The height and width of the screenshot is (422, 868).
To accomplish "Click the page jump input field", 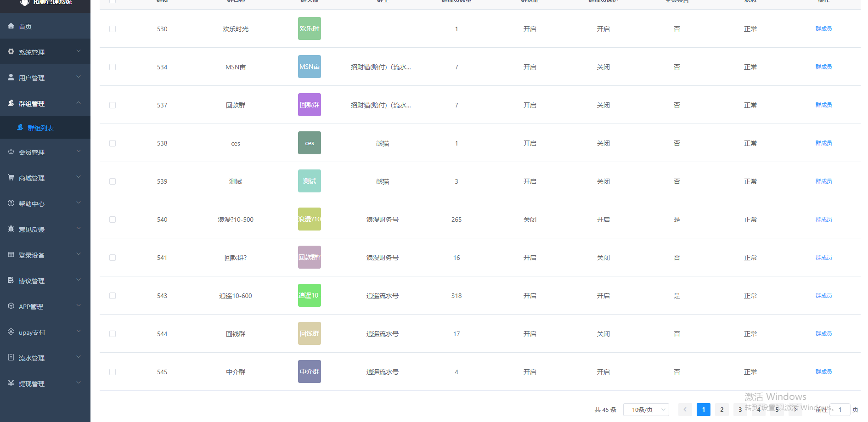I will tap(840, 410).
